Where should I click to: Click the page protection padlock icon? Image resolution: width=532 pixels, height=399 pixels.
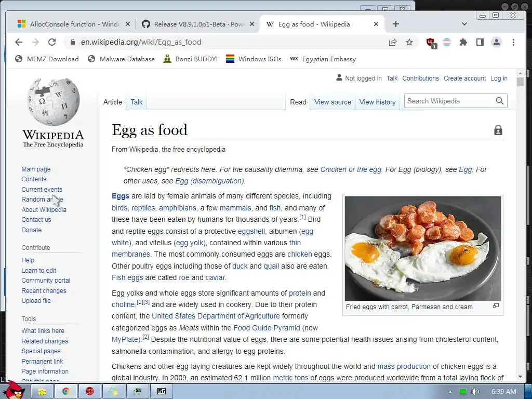tap(498, 130)
